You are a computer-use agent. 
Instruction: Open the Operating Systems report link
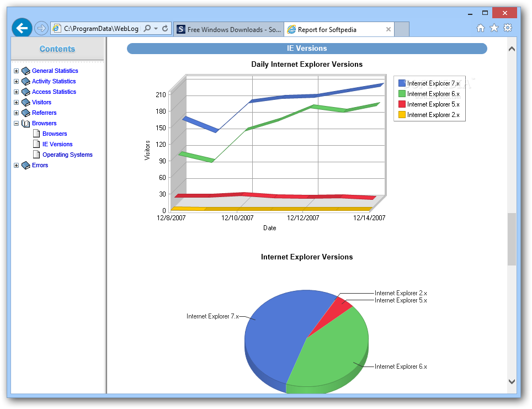point(67,155)
